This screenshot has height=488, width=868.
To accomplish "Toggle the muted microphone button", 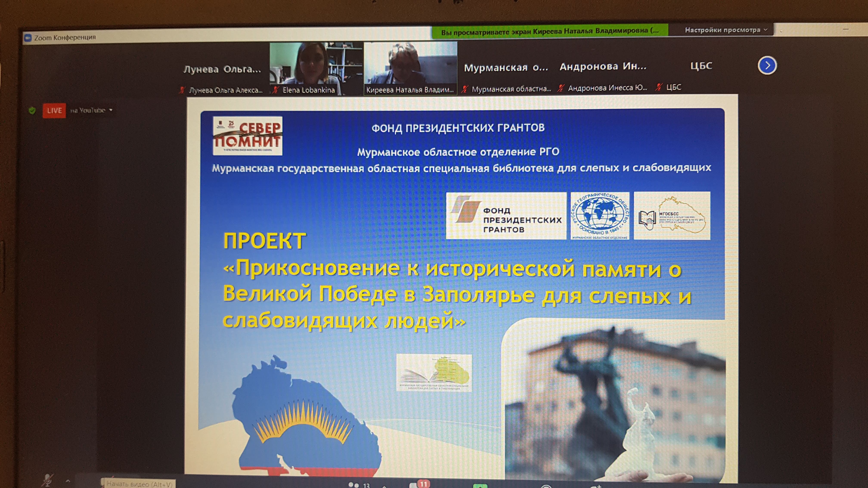I will pyautogui.click(x=48, y=480).
